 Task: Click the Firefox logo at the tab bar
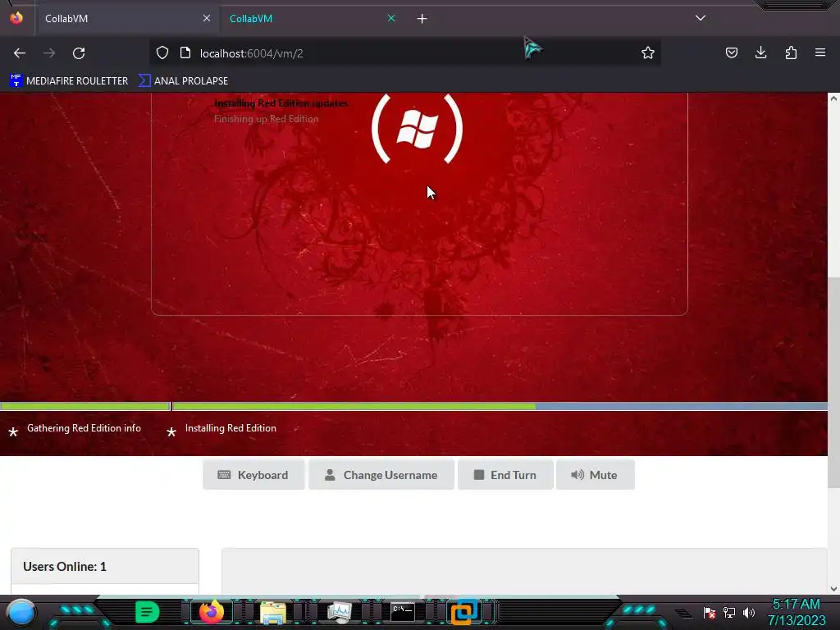(x=16, y=18)
